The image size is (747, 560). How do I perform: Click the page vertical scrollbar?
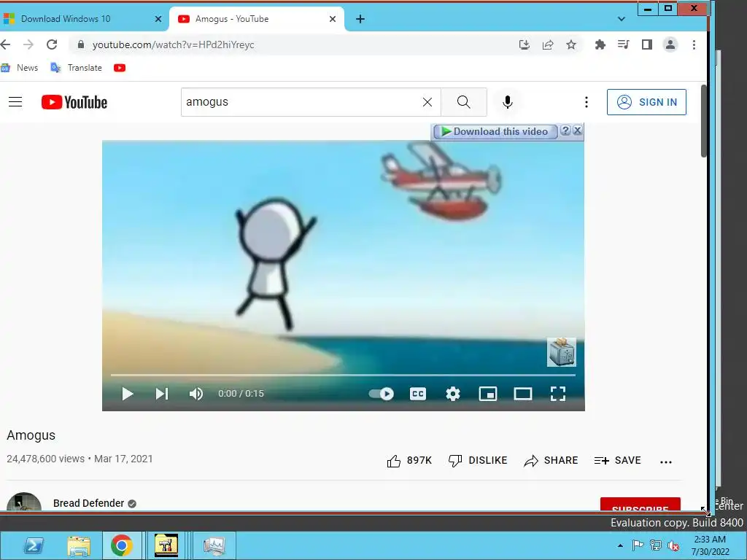pos(704,120)
